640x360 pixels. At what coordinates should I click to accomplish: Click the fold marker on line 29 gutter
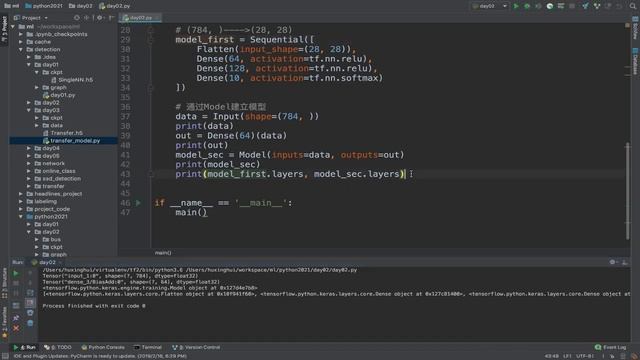point(150,40)
